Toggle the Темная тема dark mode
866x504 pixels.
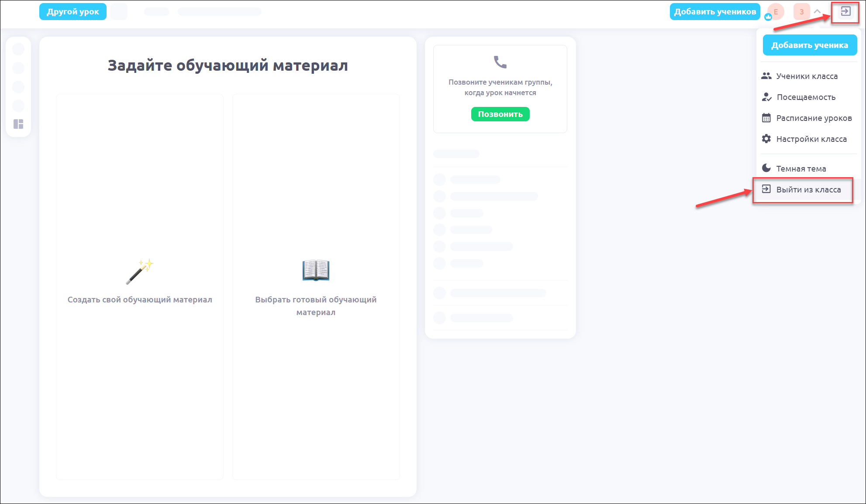800,168
